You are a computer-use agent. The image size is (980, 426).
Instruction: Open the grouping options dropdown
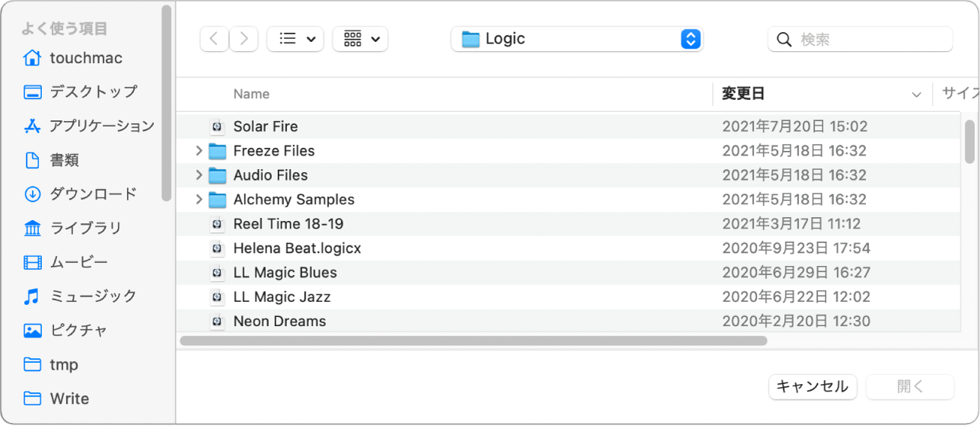(x=360, y=39)
